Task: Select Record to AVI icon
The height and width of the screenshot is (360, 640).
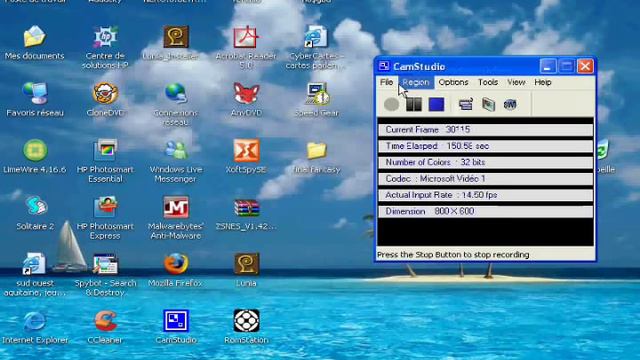Action: click(x=488, y=104)
